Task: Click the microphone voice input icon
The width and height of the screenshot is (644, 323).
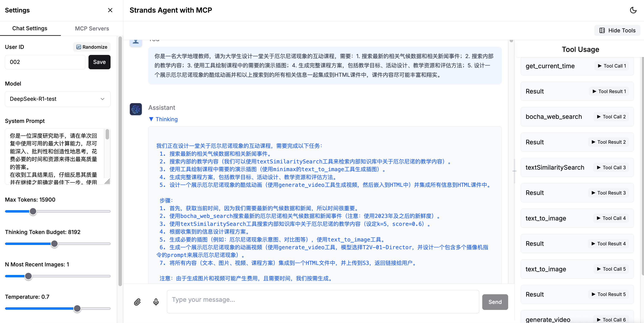Action: click(x=156, y=302)
